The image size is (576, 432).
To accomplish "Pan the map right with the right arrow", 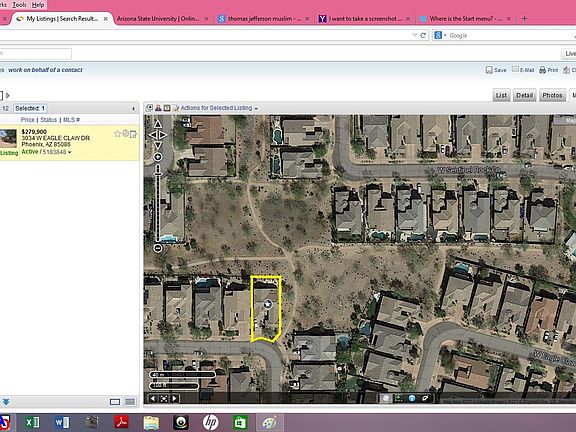I will [163, 135].
